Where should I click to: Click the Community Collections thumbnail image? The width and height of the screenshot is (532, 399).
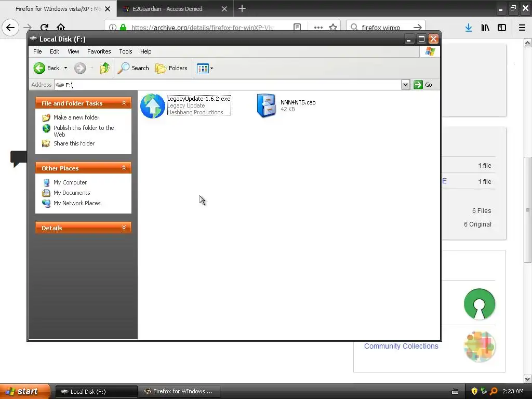[x=480, y=347]
